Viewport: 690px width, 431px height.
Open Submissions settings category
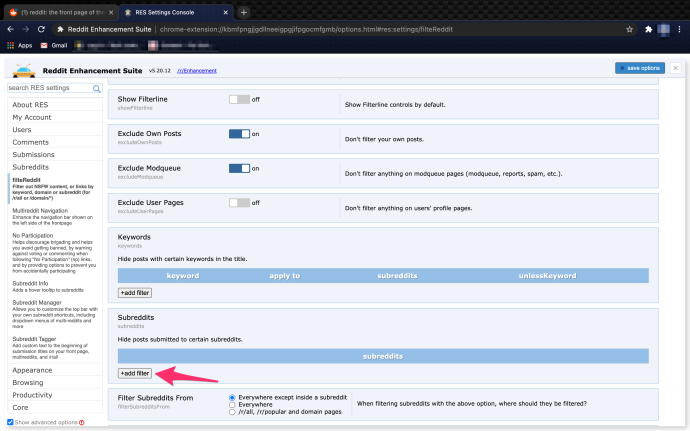55,155
